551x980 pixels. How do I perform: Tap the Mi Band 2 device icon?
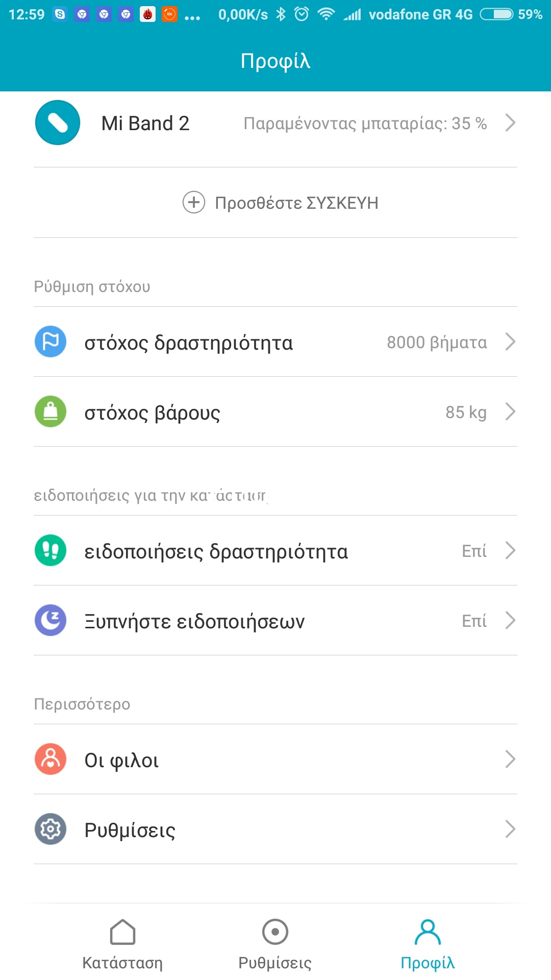pyautogui.click(x=58, y=123)
